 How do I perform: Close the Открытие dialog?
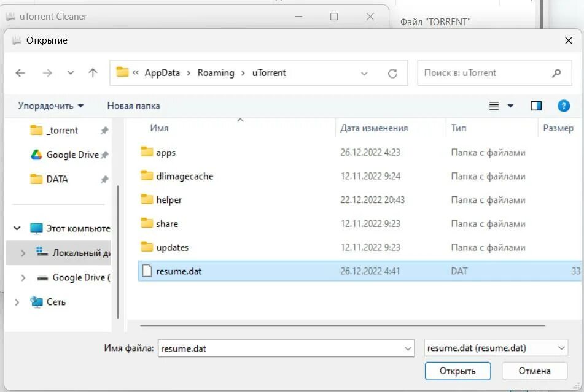(x=569, y=40)
